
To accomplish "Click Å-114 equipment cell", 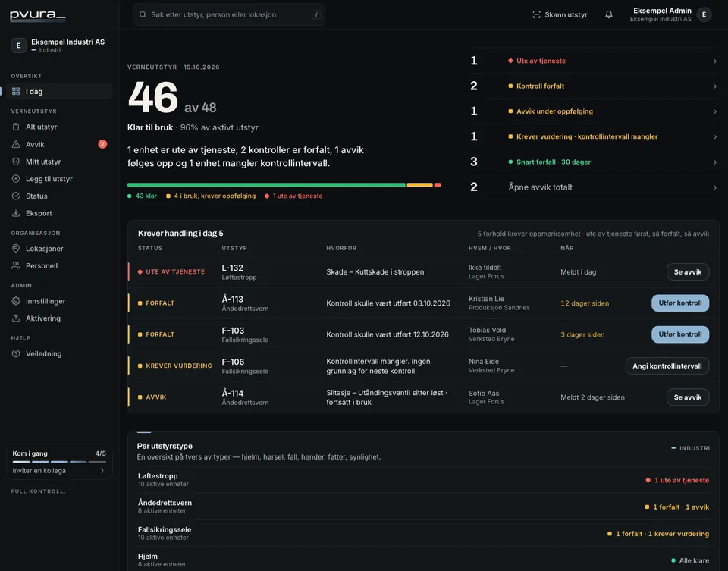I will click(245, 397).
